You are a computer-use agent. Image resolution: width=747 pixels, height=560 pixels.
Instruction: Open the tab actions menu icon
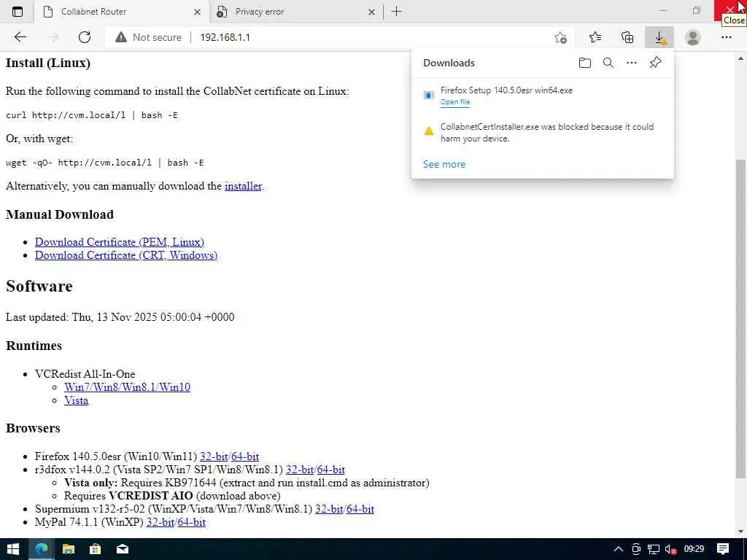tap(18, 12)
